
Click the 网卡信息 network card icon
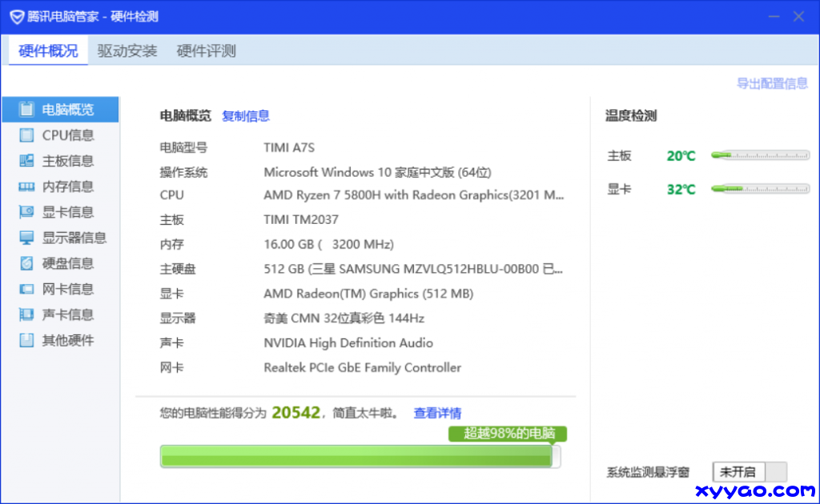pyautogui.click(x=26, y=289)
